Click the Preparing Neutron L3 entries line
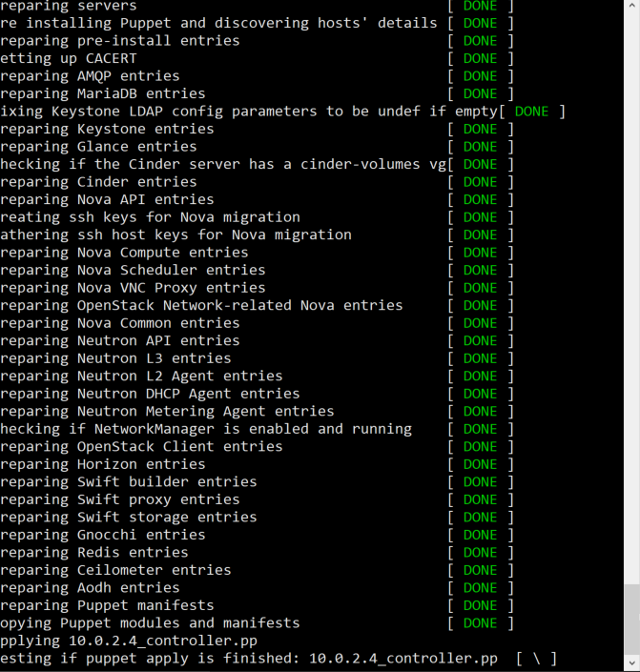This screenshot has width=640, height=672. tap(115, 358)
